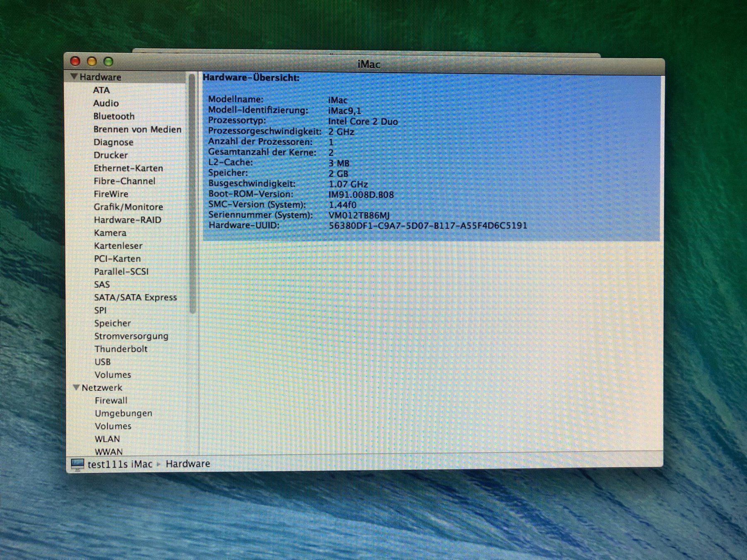The height and width of the screenshot is (560, 747).
Task: Click processor type 'Intel Core 2 Duo'
Action: point(363,122)
